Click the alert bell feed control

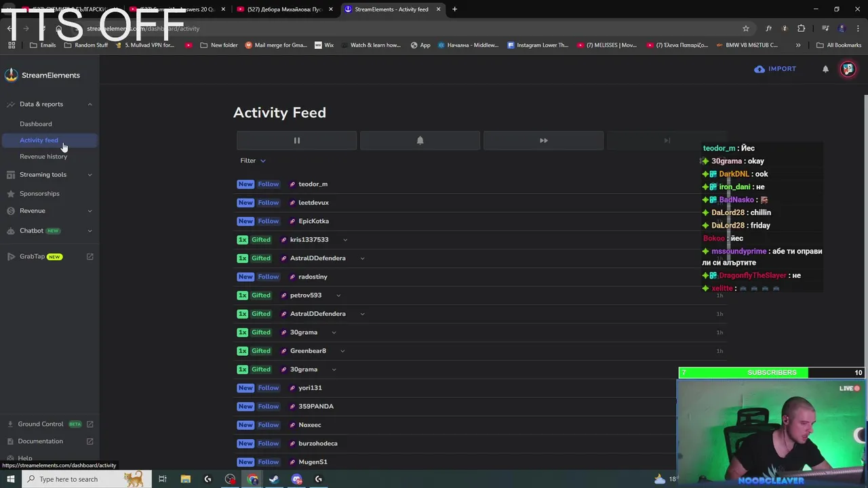[x=420, y=140]
